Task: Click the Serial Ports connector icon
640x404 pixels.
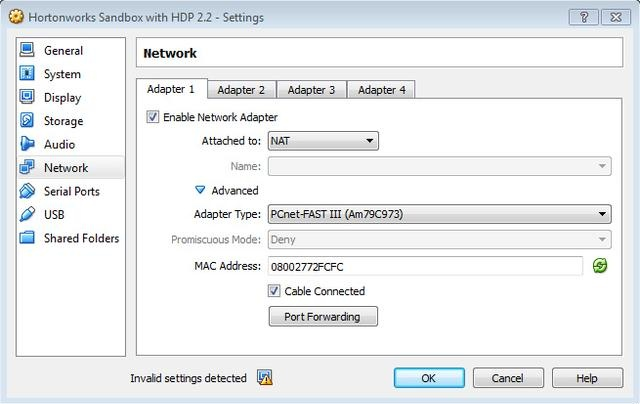Action: pyautogui.click(x=27, y=191)
